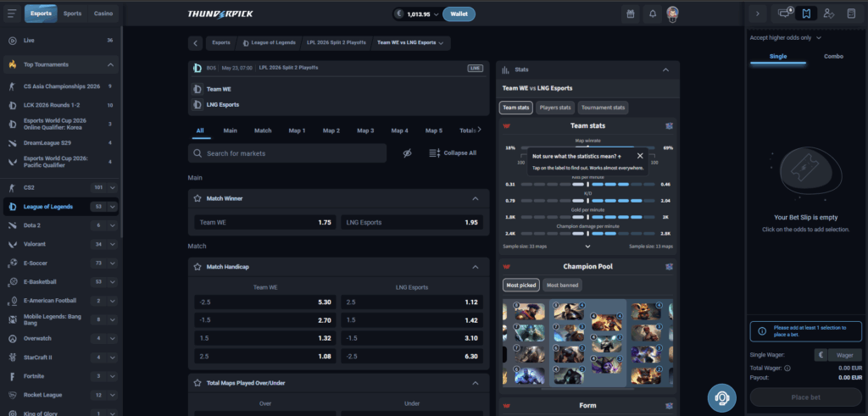Switch to the Map 1 markets tab
The image size is (868, 416).
(x=297, y=130)
